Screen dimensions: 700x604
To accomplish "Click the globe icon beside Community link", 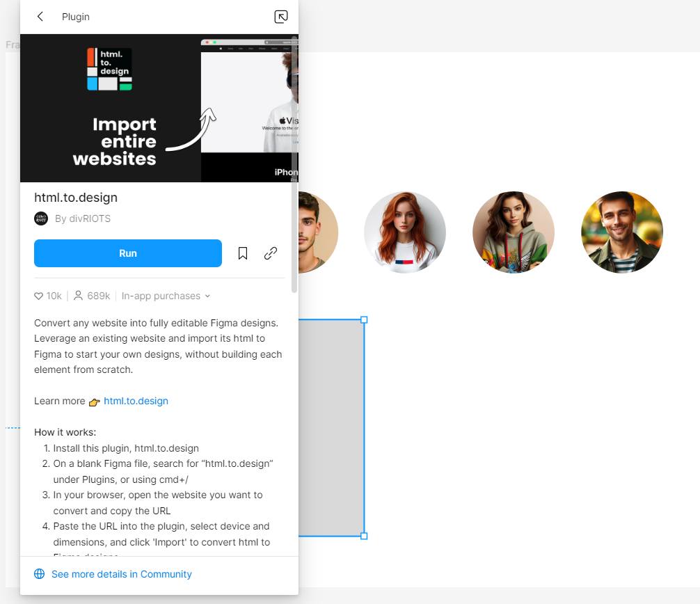I will coord(39,573).
